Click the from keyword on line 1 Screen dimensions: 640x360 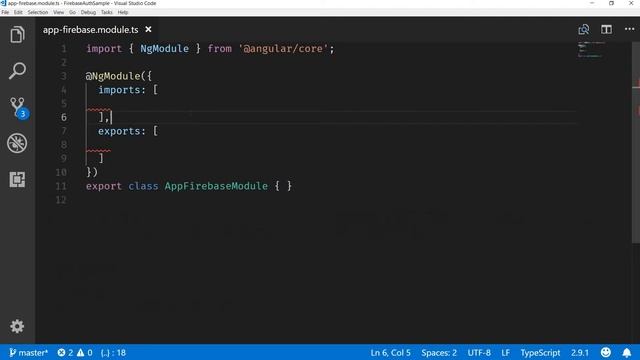pos(220,49)
